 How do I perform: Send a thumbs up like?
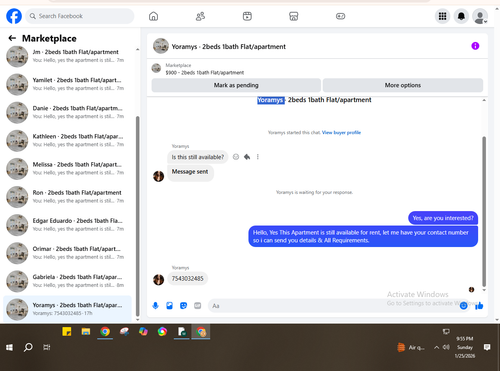[x=479, y=306]
